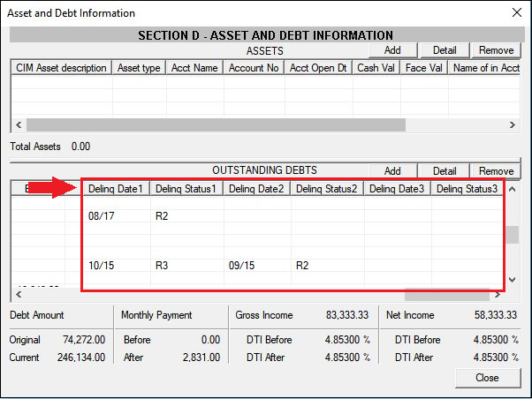The image size is (532, 399).
Task: Select the CIM Asset description column header
Action: 61,68
